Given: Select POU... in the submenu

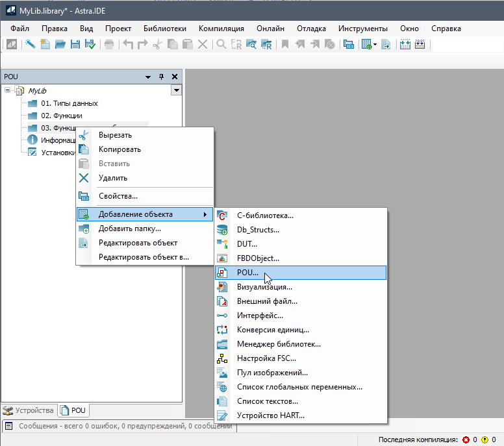Looking at the screenshot, I should click(x=247, y=272).
